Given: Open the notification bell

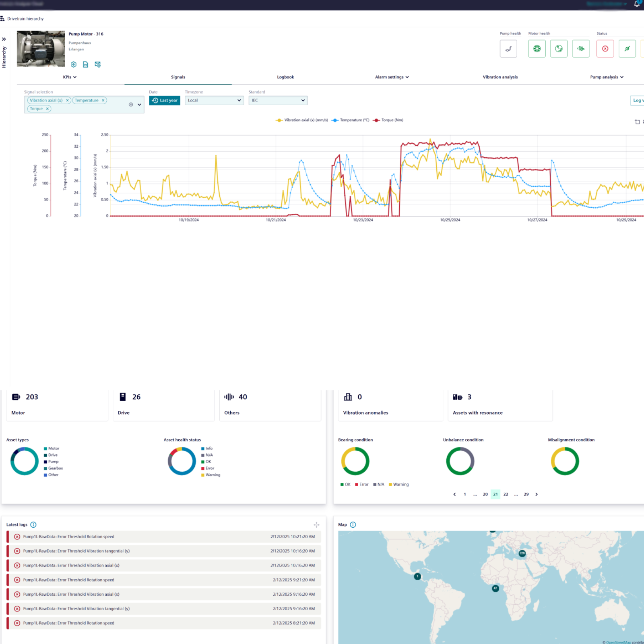Looking at the screenshot, I should pyautogui.click(x=637, y=4).
